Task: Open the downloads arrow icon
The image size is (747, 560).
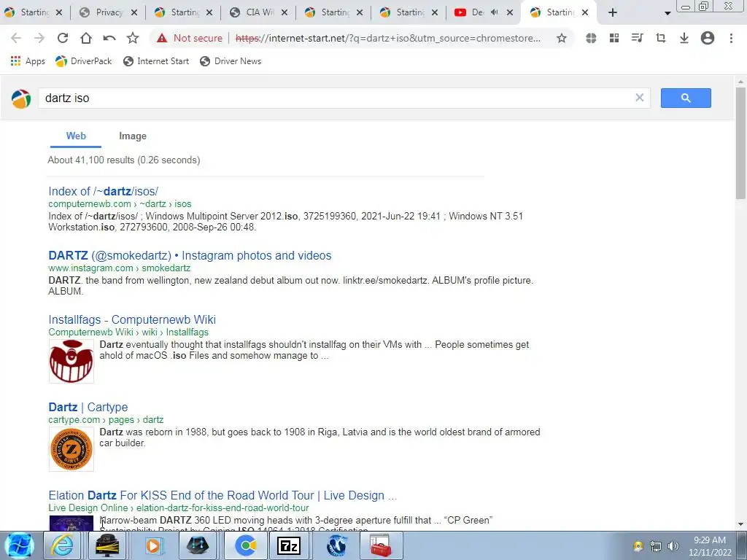Action: pos(684,38)
